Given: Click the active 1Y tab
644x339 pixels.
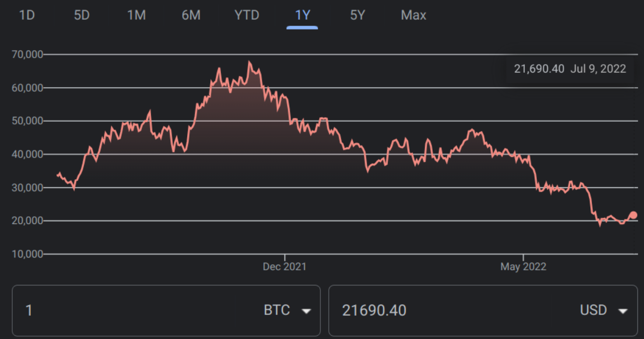Looking at the screenshot, I should coord(302,15).
